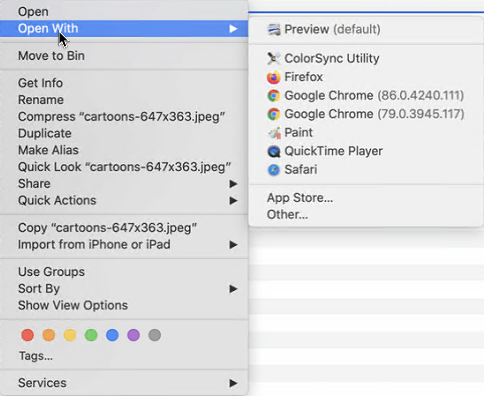Select Make Alias
This screenshot has width=484, height=396.
pyautogui.click(x=124, y=150)
